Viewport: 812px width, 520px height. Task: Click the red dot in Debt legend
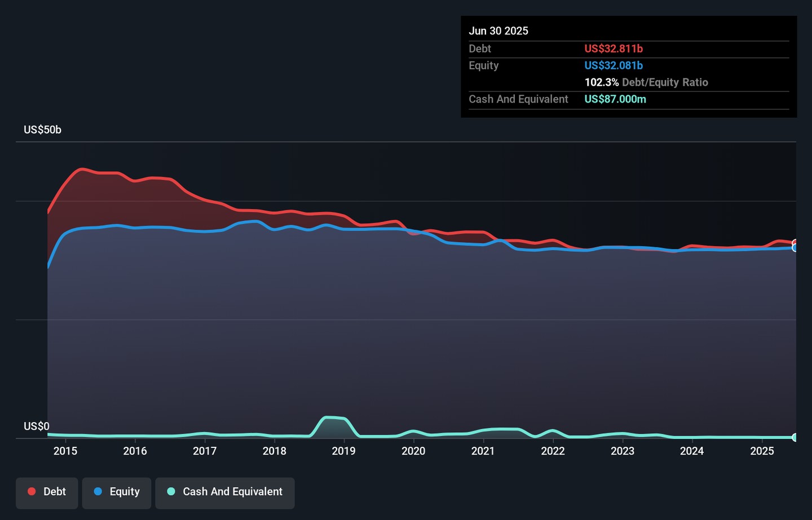pyautogui.click(x=32, y=492)
